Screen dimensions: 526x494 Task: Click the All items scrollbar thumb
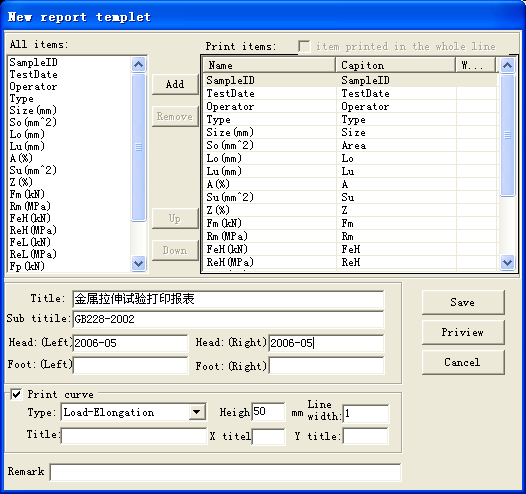pos(139,147)
